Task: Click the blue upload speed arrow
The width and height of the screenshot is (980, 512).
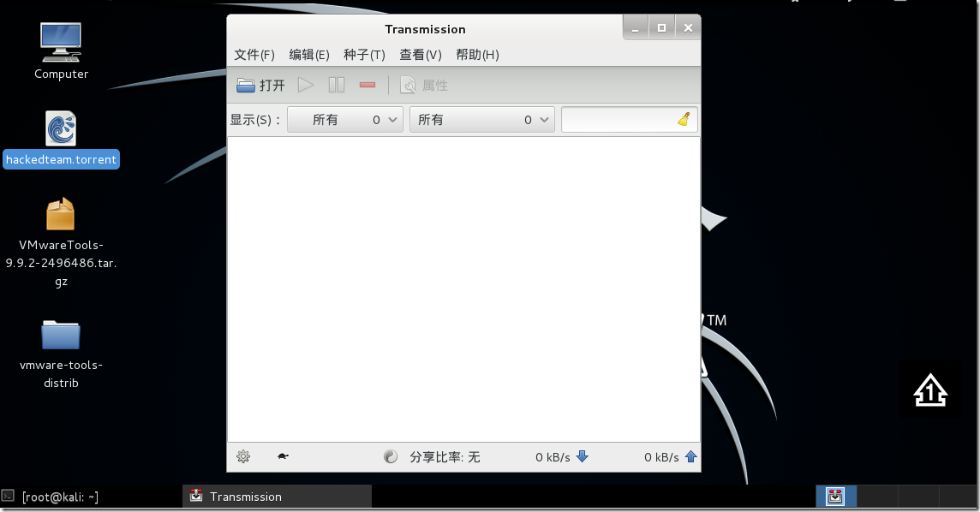Action: [690, 457]
